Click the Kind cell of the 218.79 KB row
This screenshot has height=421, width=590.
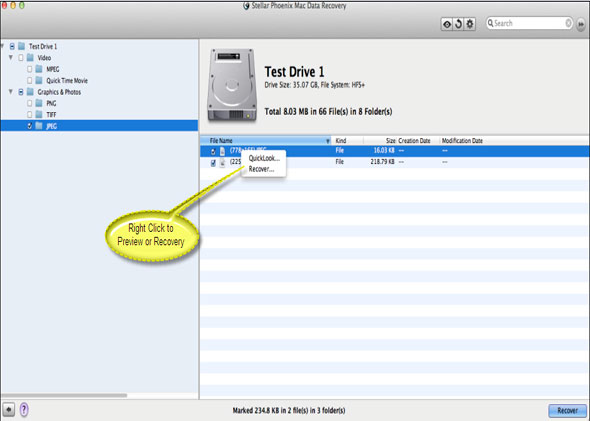[x=339, y=162]
